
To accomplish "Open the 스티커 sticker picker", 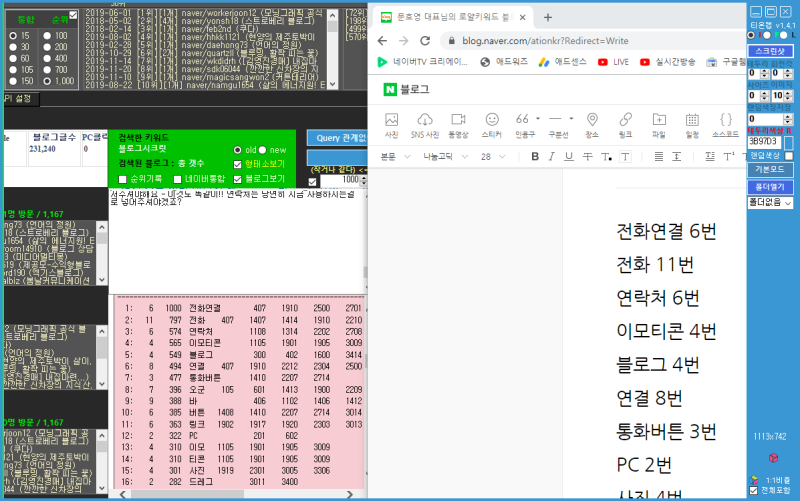I will click(492, 125).
